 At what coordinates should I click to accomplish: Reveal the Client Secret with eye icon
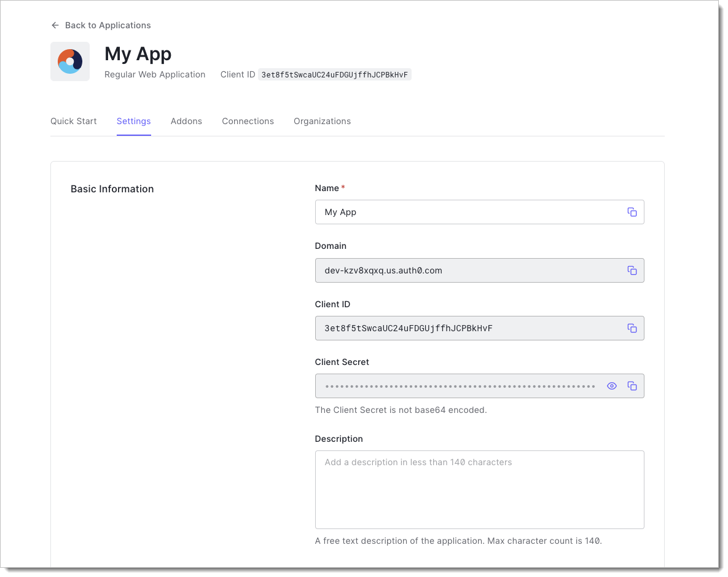[x=612, y=386]
